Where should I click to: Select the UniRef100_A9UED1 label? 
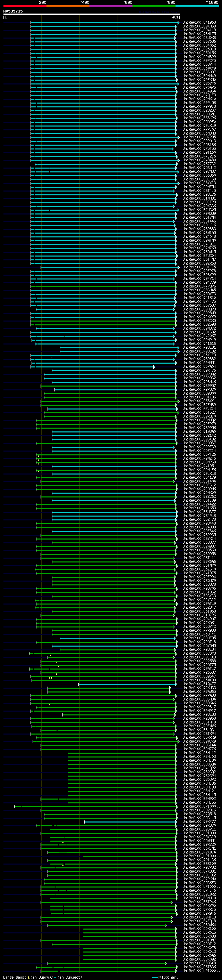tap(199, 347)
